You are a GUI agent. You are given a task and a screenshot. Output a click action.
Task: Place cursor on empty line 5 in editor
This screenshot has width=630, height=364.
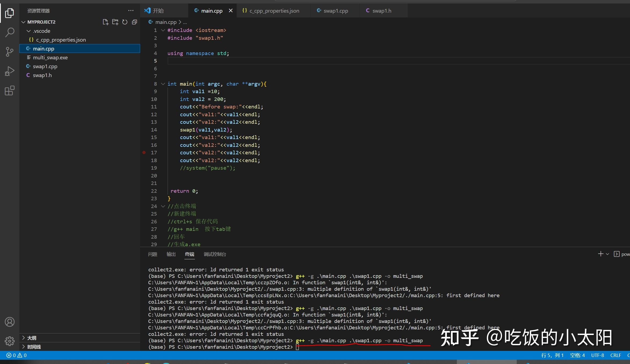[x=399, y=61]
